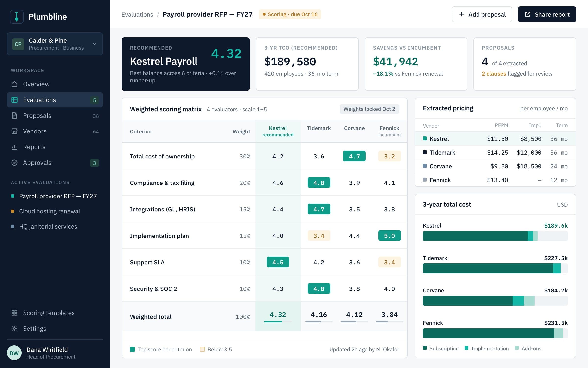Click the Subscription legend swatch
Viewport: 588px width, 368px height.
[x=425, y=348]
